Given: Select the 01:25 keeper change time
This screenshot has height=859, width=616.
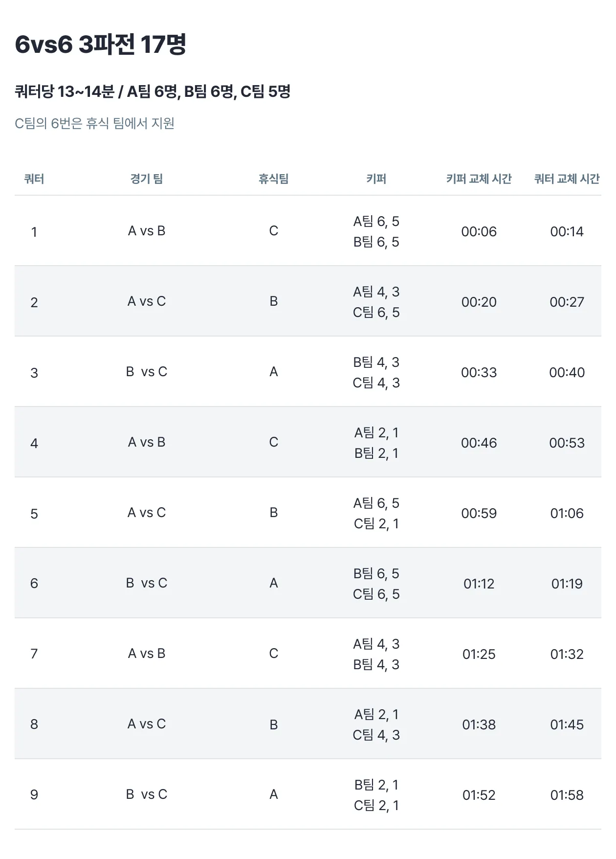Looking at the screenshot, I should tap(479, 654).
